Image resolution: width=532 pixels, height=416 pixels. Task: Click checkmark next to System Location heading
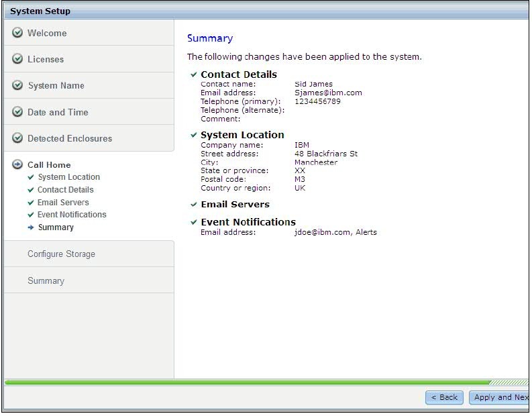[194, 135]
